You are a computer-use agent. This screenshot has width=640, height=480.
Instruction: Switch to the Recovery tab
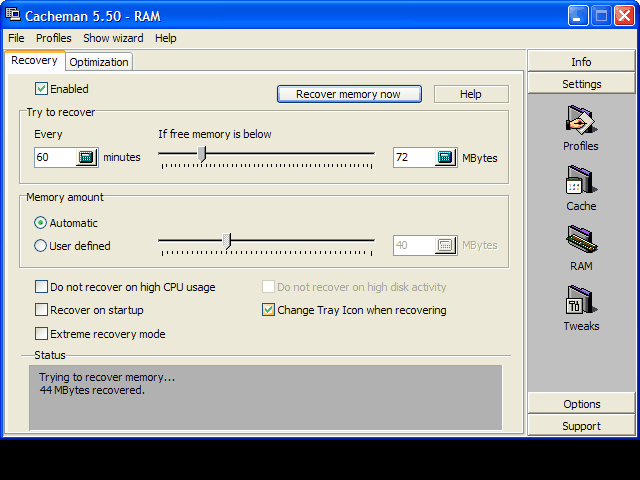coord(34,60)
